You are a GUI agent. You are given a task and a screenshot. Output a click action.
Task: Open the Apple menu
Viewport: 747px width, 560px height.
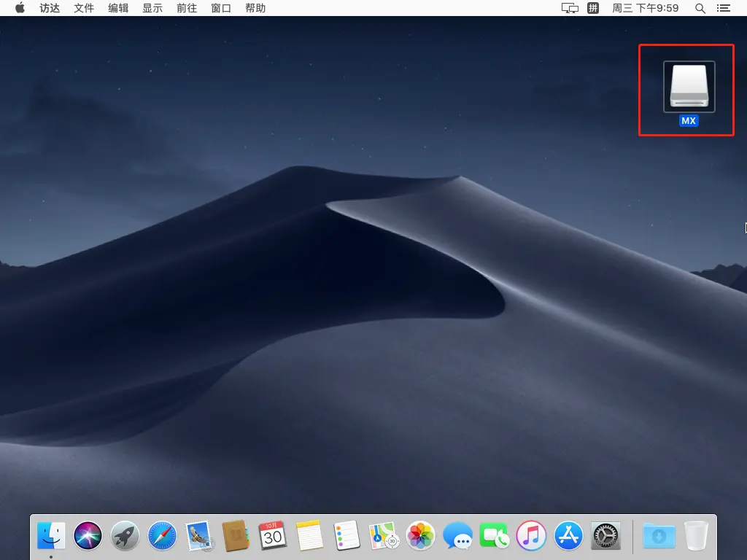point(20,8)
